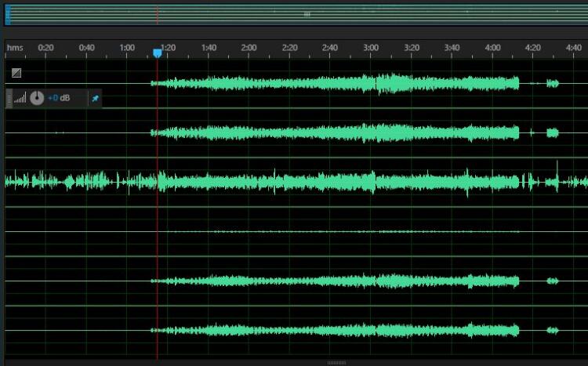Click the small trailing audio blip in top channel
Screen dimensions: 588x366
tap(552, 83)
